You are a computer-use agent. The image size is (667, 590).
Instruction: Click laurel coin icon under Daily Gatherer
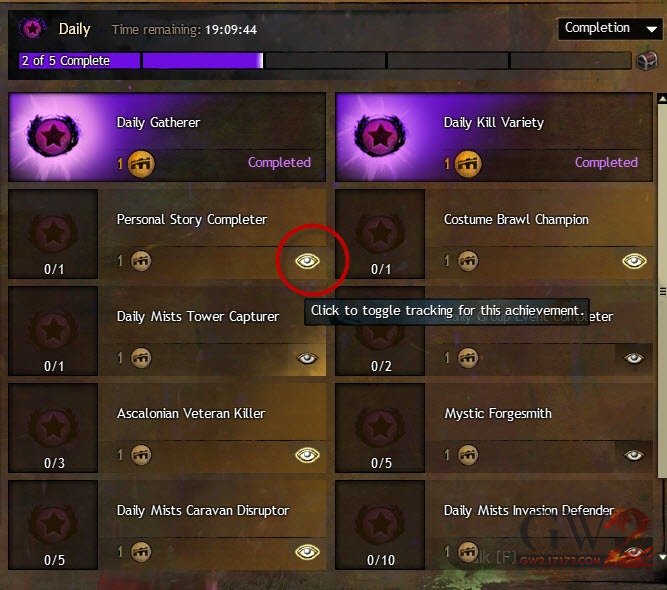tap(141, 164)
